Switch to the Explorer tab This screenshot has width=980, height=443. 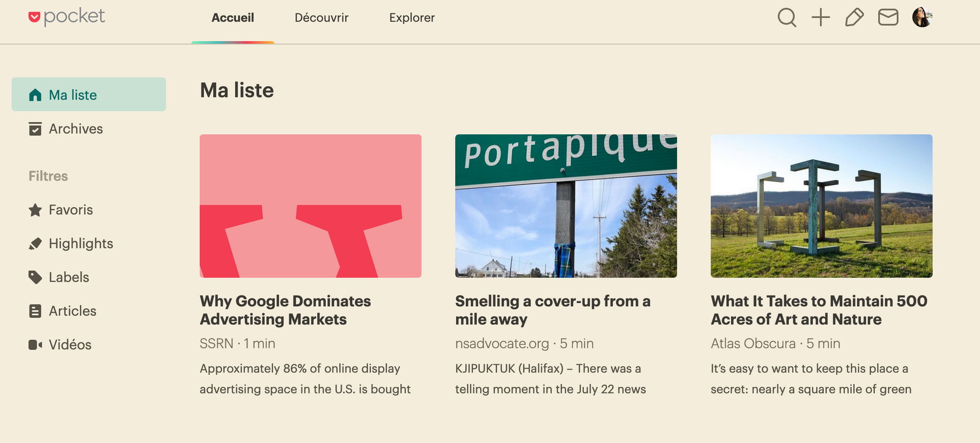(x=412, y=18)
